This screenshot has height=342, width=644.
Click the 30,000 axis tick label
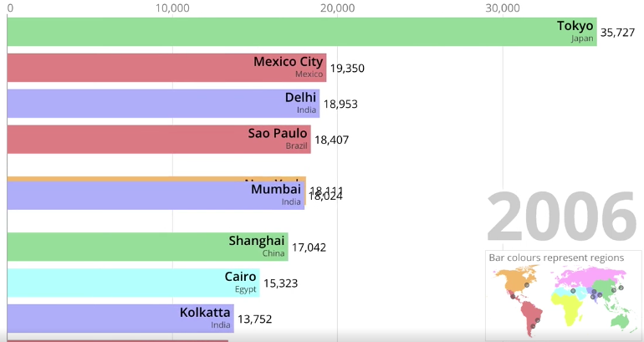pyautogui.click(x=502, y=8)
